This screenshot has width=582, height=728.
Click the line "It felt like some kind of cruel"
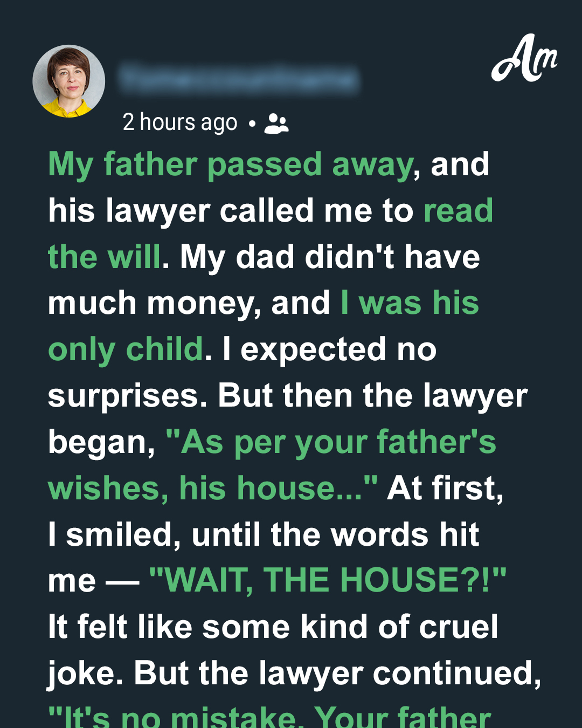[x=273, y=628]
